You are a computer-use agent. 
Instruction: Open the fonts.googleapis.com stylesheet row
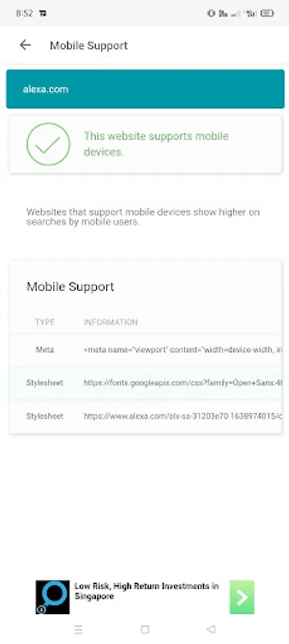[146, 384]
